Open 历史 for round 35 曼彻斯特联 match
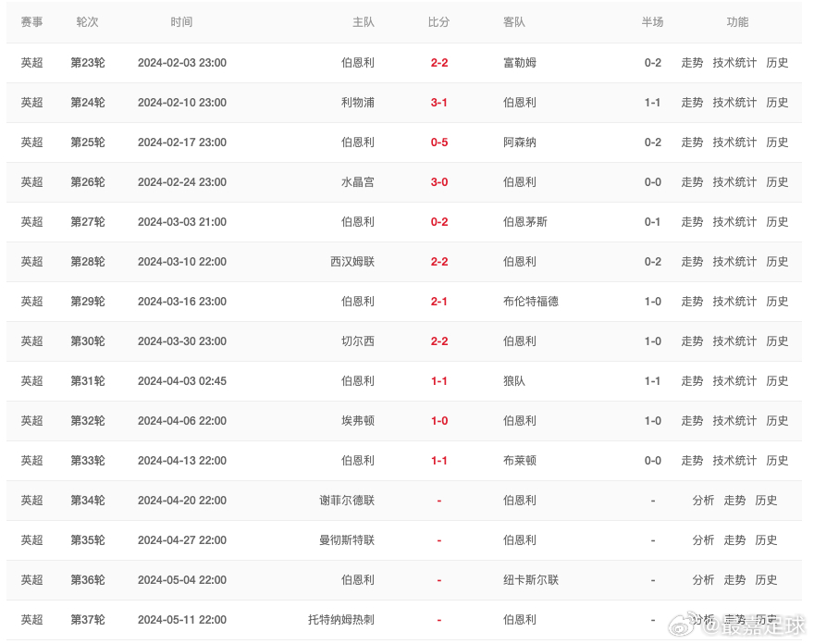The image size is (814, 644). coord(766,540)
